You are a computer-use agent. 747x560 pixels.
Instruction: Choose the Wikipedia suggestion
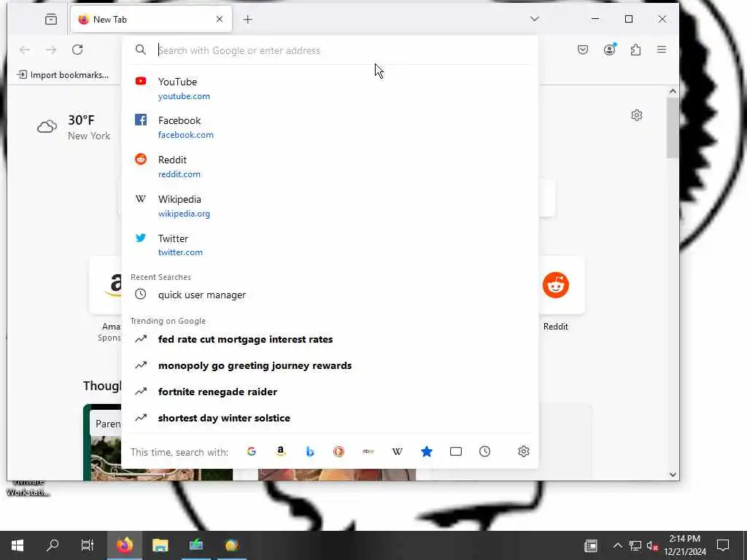coord(330,206)
